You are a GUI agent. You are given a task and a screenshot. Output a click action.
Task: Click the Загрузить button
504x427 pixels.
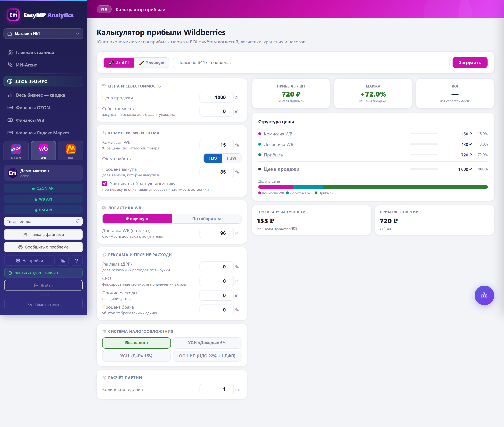coord(470,62)
